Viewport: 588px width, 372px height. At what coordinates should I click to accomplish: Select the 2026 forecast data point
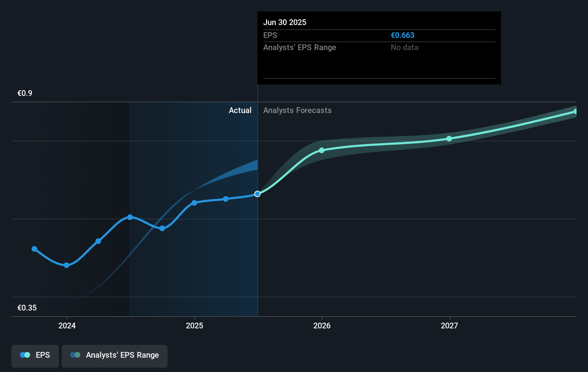(321, 150)
